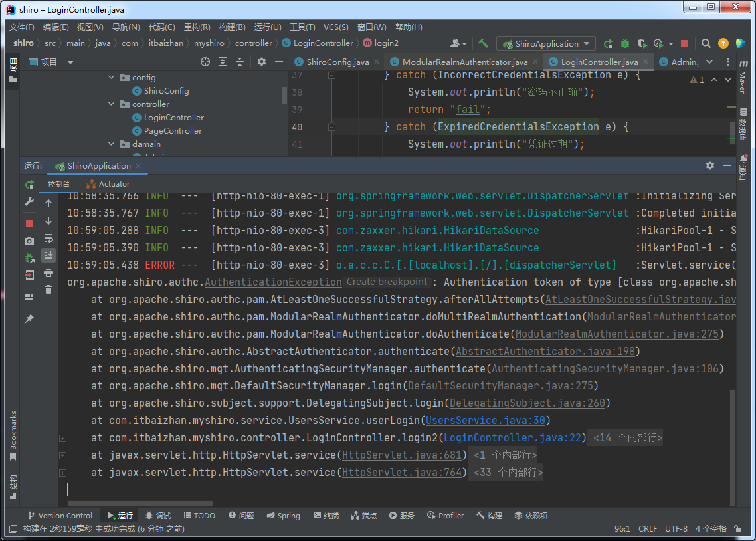Open the Maven side panel
The image size is (756, 541).
point(743,78)
